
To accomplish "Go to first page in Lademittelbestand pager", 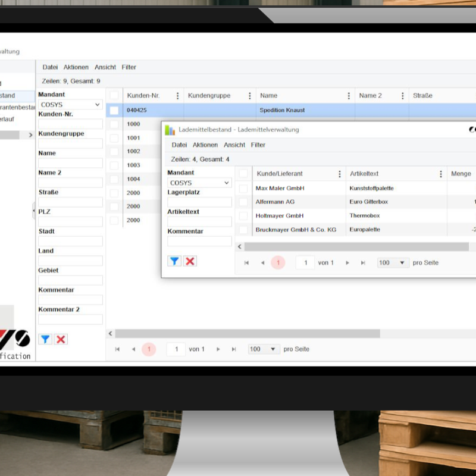I will point(246,263).
